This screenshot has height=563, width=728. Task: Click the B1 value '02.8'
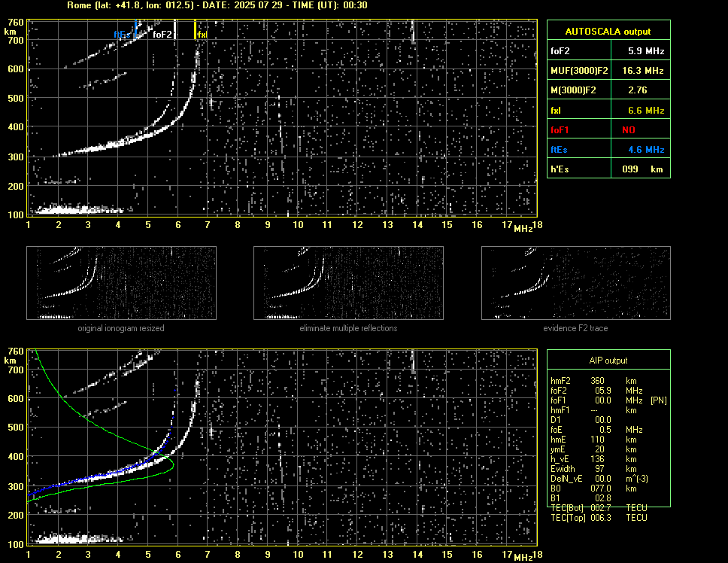pyautogui.click(x=603, y=498)
